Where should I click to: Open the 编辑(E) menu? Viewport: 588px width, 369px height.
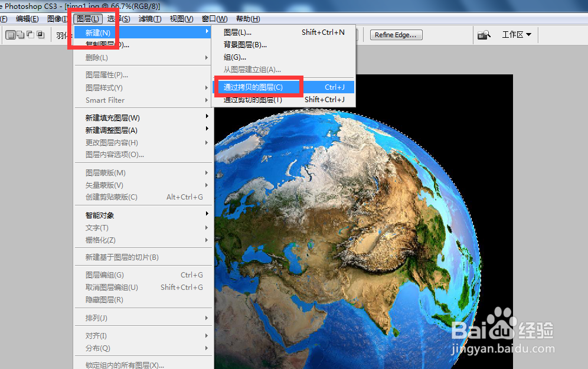[x=27, y=19]
